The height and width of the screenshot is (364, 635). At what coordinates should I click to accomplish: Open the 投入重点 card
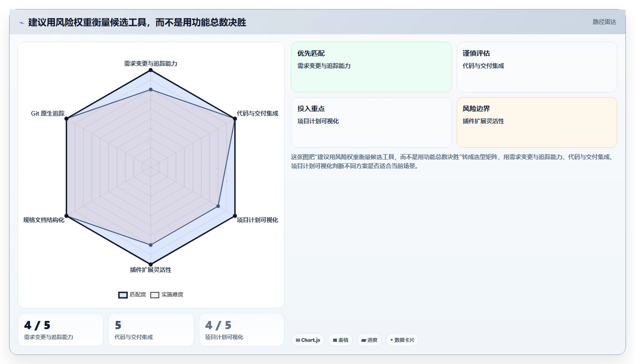[371, 122]
